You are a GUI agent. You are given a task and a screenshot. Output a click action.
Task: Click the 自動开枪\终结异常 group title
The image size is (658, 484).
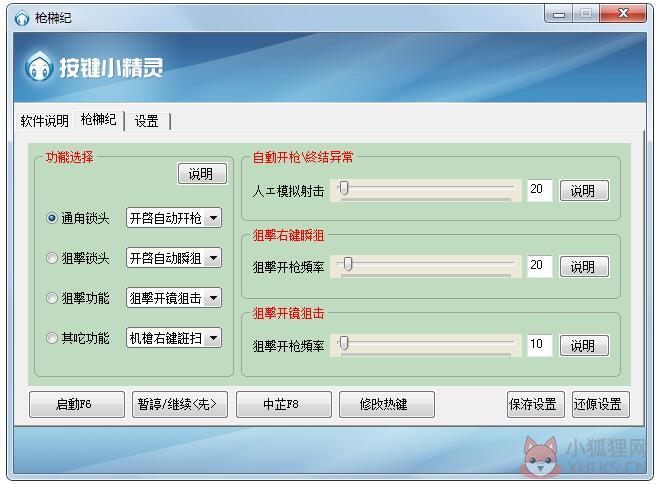click(303, 157)
